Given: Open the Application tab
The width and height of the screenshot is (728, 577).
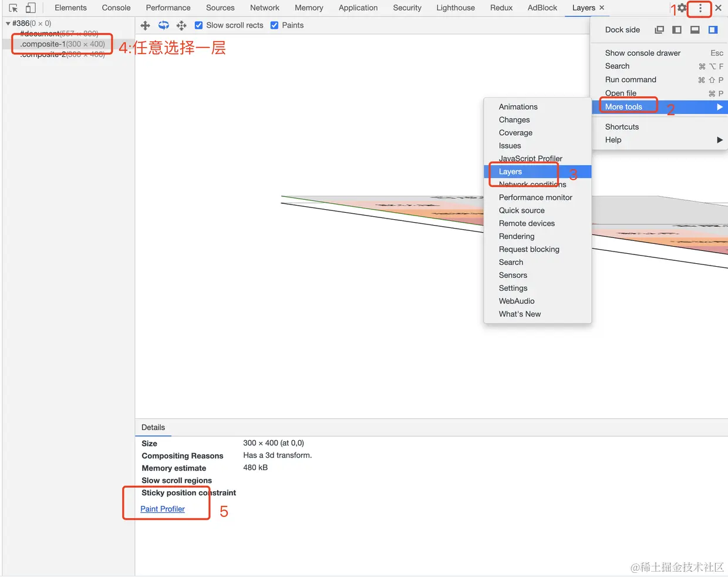Looking at the screenshot, I should pyautogui.click(x=358, y=8).
